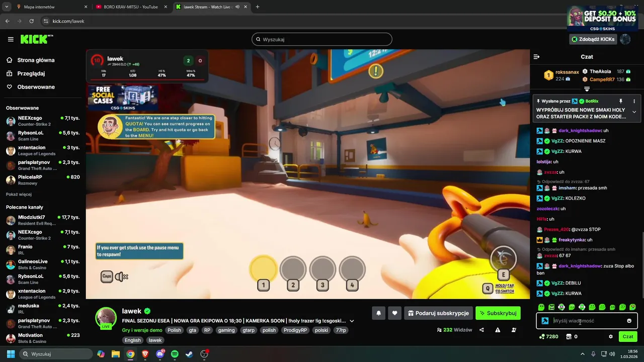Open the emoji picker in message box

click(x=629, y=321)
